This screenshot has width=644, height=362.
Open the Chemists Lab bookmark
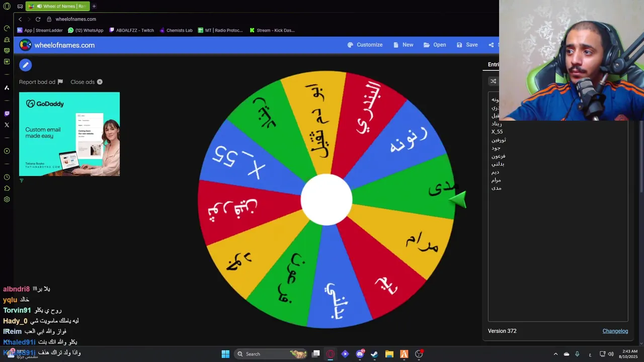(176, 30)
